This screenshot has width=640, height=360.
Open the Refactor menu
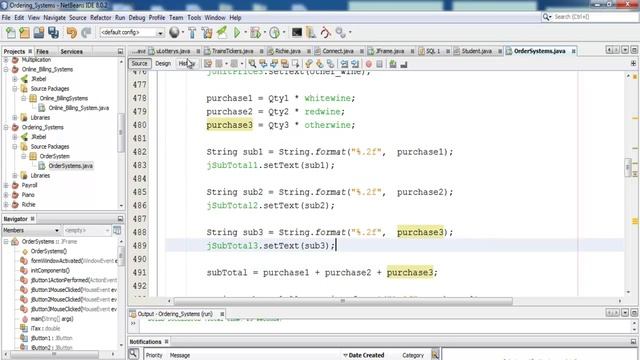(x=100, y=18)
